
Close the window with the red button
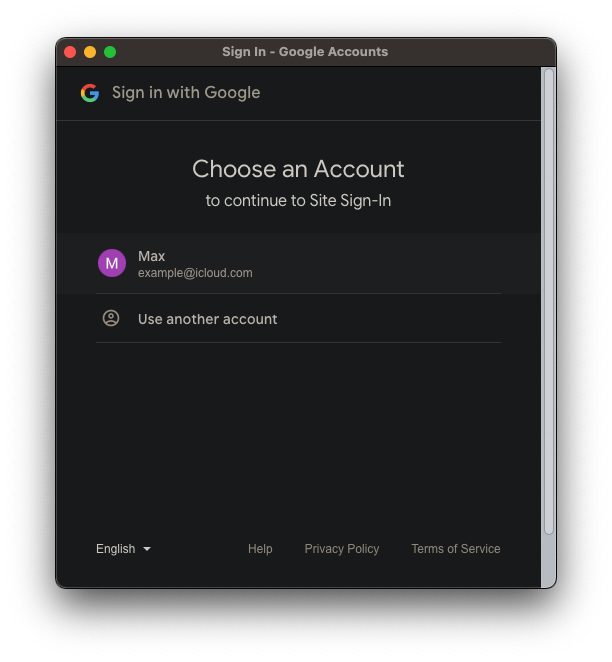click(x=70, y=52)
